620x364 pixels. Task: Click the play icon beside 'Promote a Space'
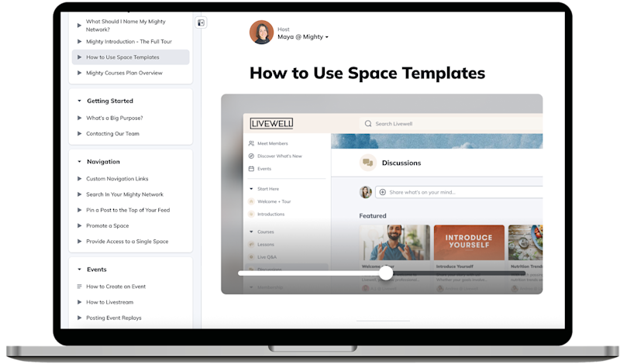point(79,226)
